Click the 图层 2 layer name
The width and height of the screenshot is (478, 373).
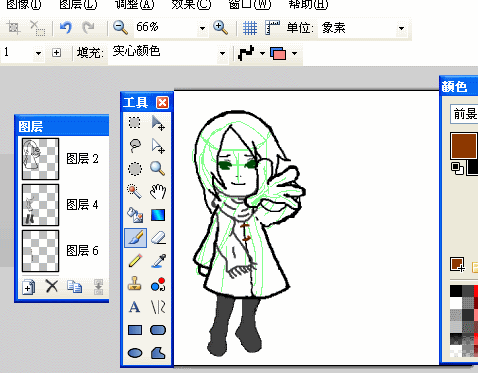coord(82,159)
